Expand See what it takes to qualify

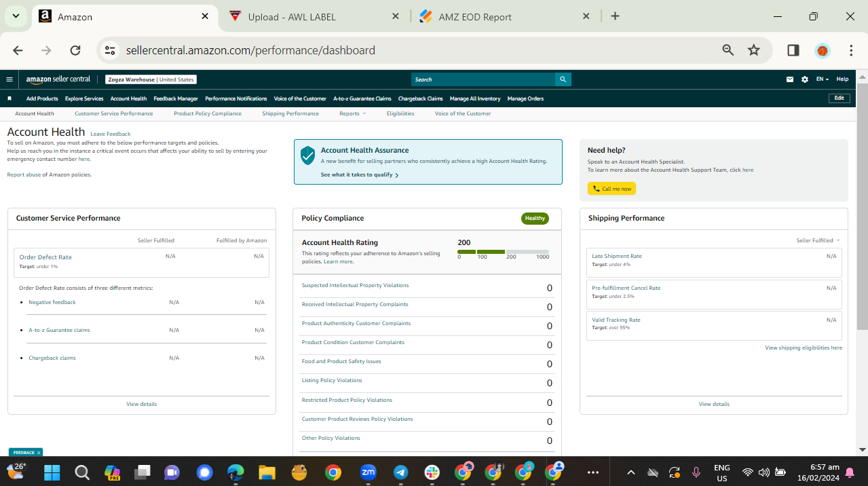(x=360, y=174)
